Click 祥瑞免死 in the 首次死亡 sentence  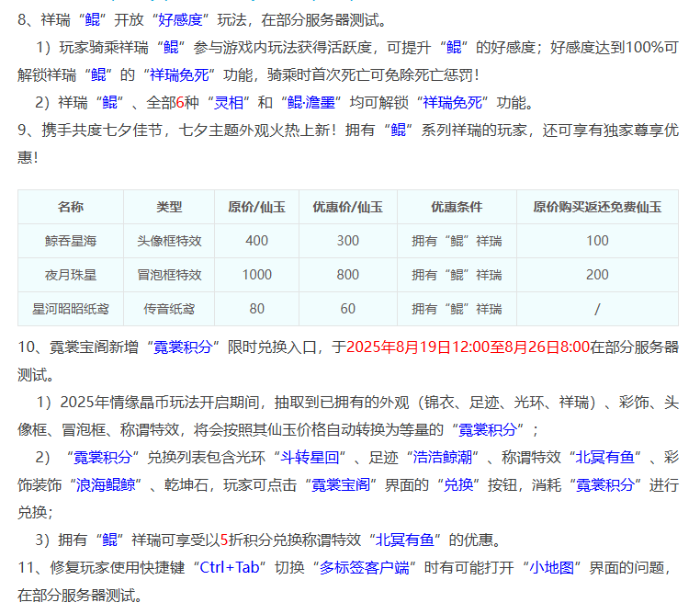click(179, 75)
